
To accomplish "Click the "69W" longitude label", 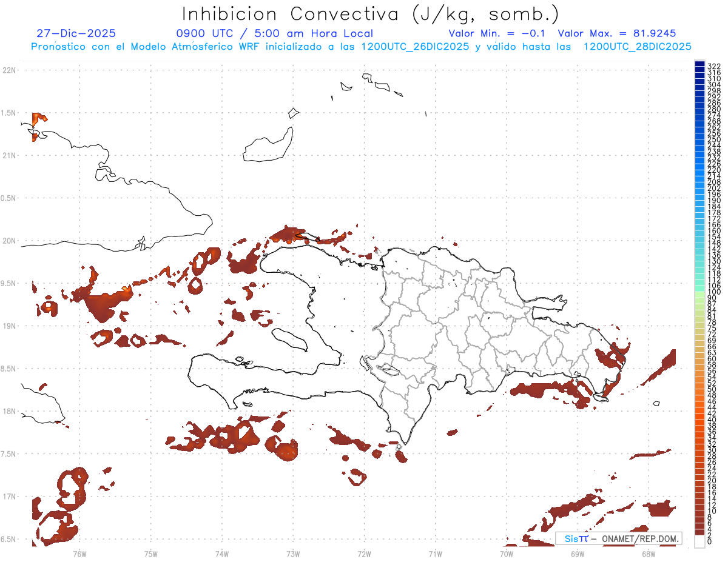I will coord(578,553).
